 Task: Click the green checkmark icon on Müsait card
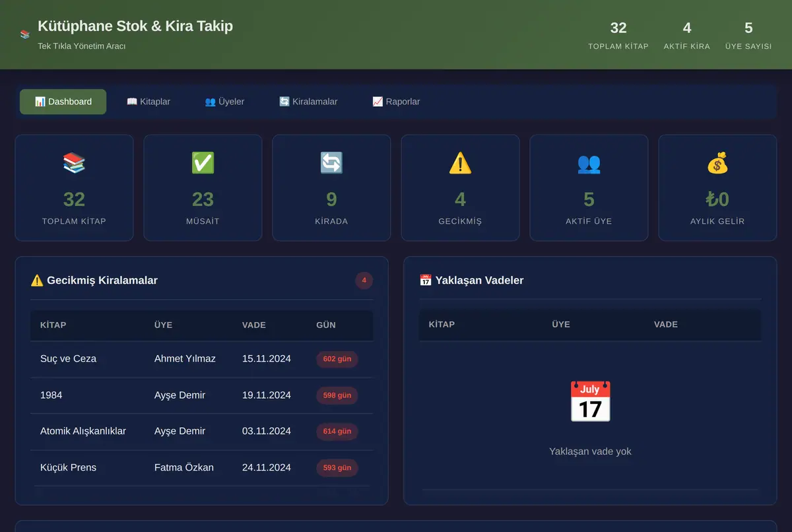point(203,163)
